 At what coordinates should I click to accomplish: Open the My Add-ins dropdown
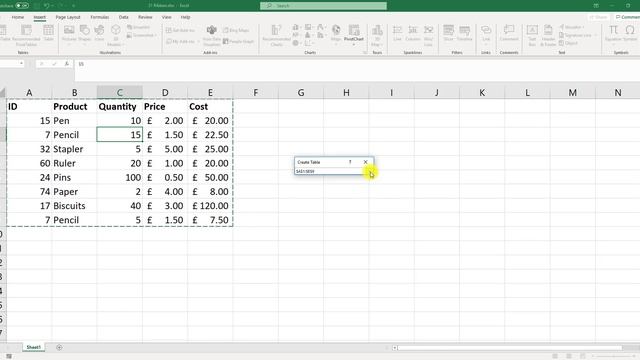pos(182,42)
